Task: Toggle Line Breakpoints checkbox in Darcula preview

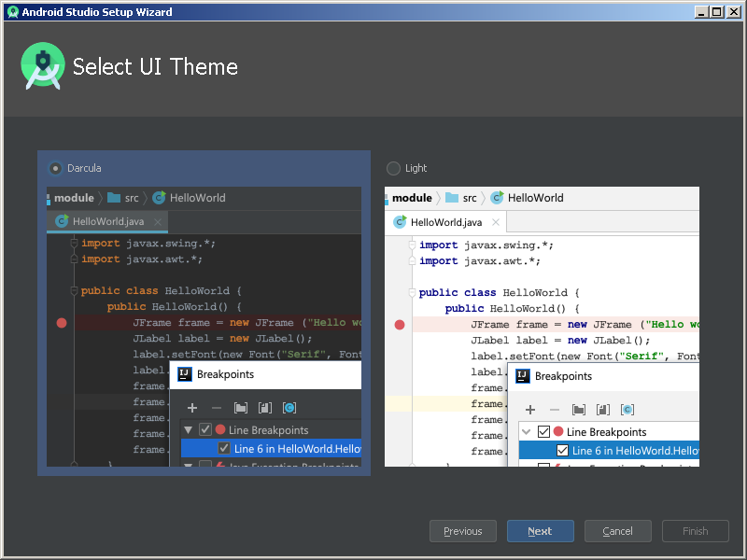Action: point(205,429)
